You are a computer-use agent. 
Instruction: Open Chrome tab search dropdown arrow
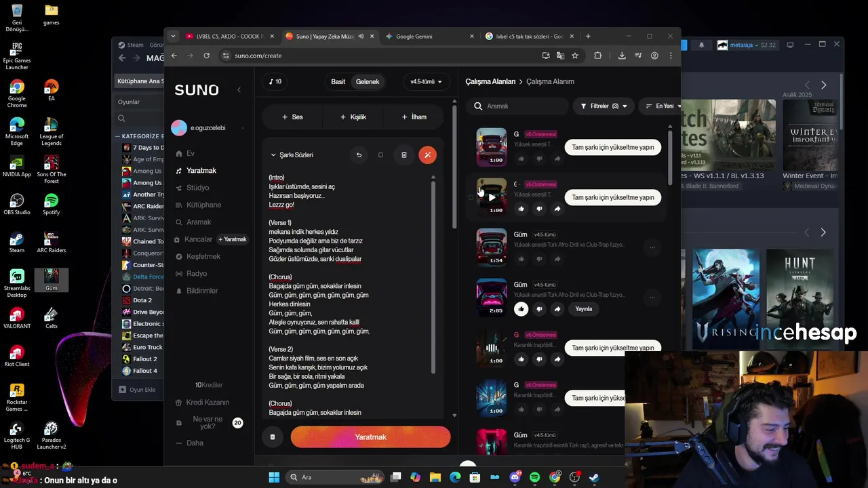click(x=173, y=36)
